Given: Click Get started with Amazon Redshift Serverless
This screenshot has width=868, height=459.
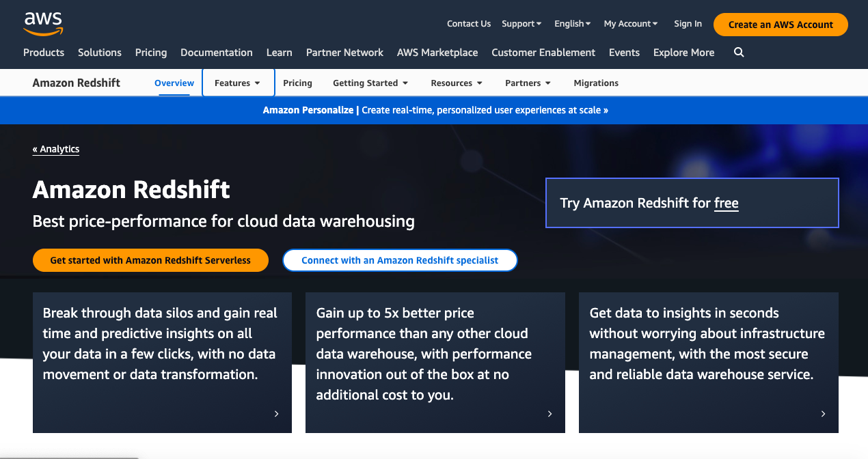Looking at the screenshot, I should point(150,260).
